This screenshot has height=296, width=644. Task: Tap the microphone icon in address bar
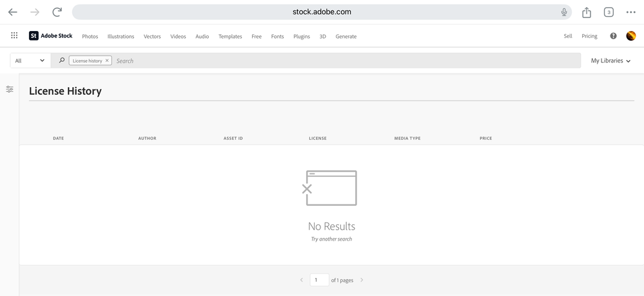tap(564, 12)
